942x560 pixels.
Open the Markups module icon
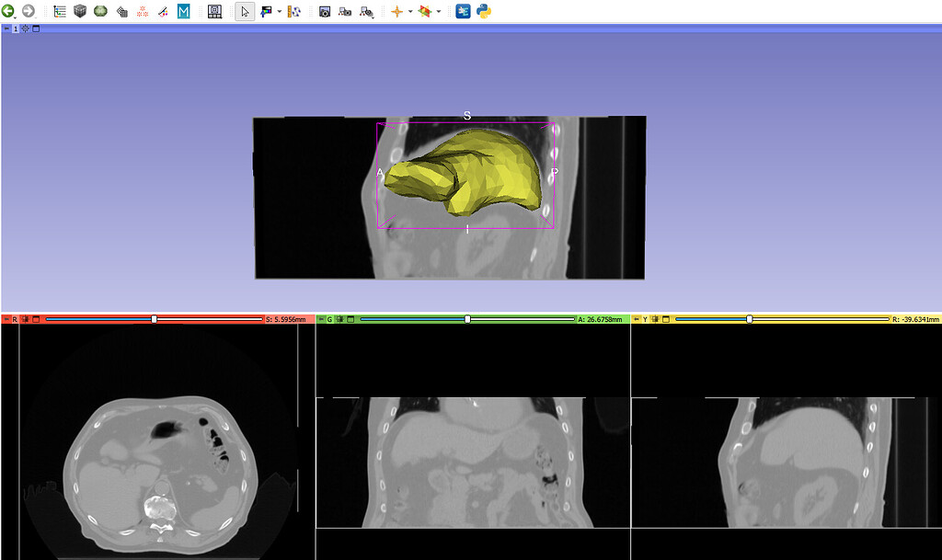(x=143, y=12)
